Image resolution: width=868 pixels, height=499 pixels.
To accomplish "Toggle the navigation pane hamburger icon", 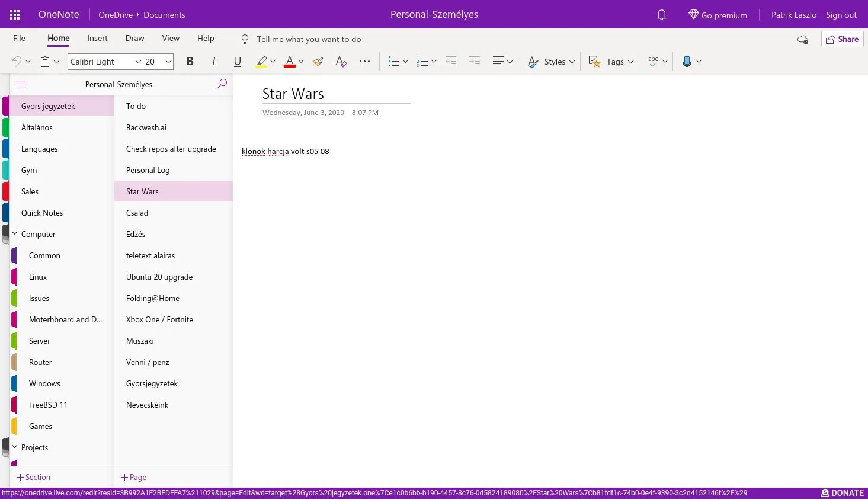I will click(21, 84).
